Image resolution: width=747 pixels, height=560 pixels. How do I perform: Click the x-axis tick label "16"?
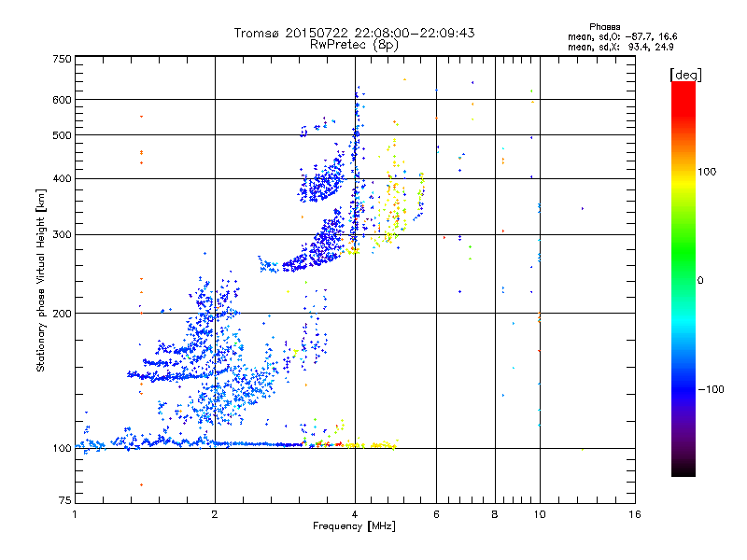635,514
